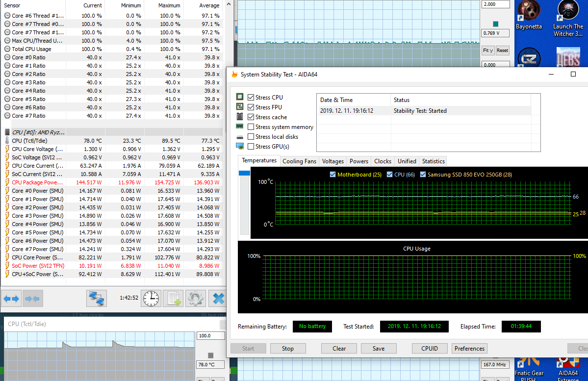Click the clock icon on Core #0 Ratio row
The width and height of the screenshot is (588, 381).
[x=7, y=57]
